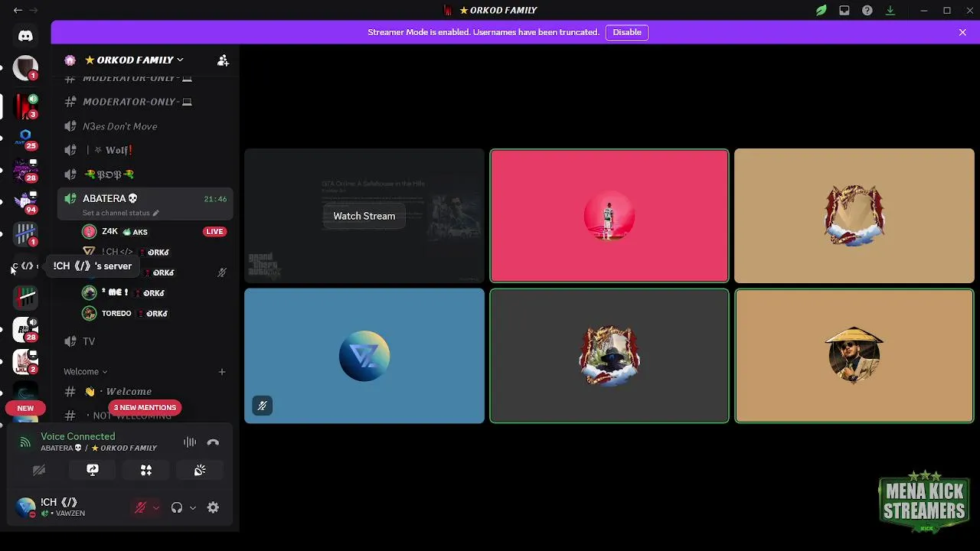Click the disconnect from voice phone icon
The width and height of the screenshot is (980, 551).
coord(213,442)
